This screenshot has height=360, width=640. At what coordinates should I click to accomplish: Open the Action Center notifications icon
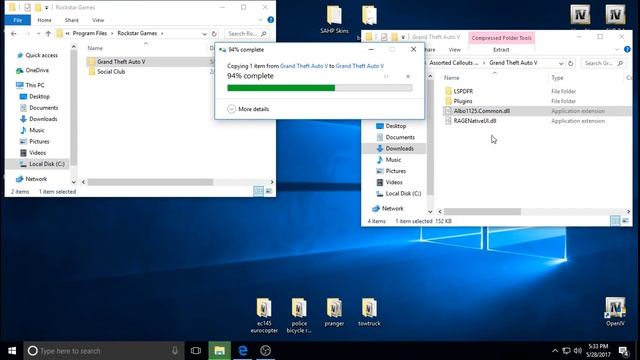623,351
